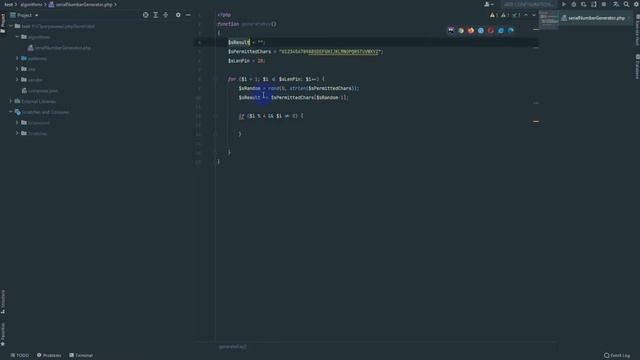Click the profile icon next to Stop
Viewport: 640px width, 360px height.
(594, 4)
